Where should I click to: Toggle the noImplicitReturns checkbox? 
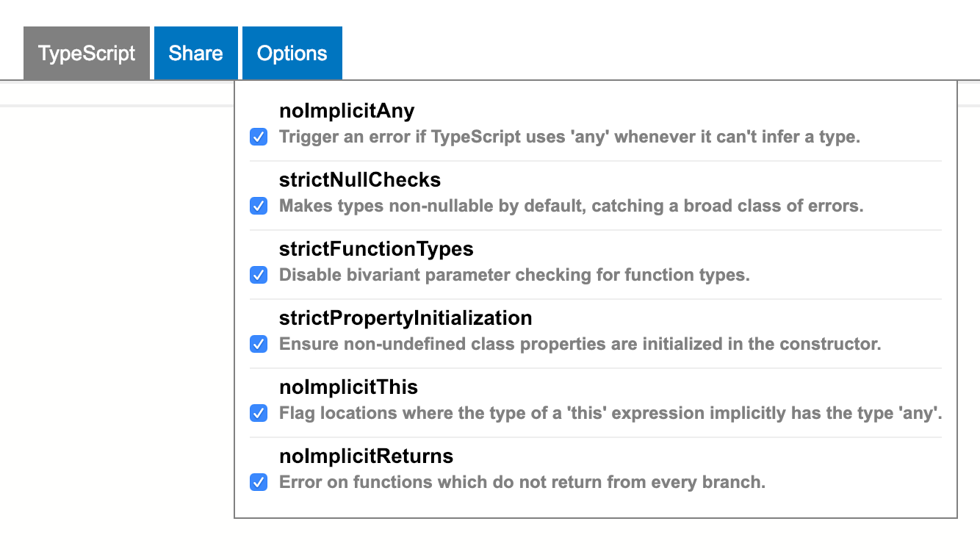pyautogui.click(x=259, y=482)
